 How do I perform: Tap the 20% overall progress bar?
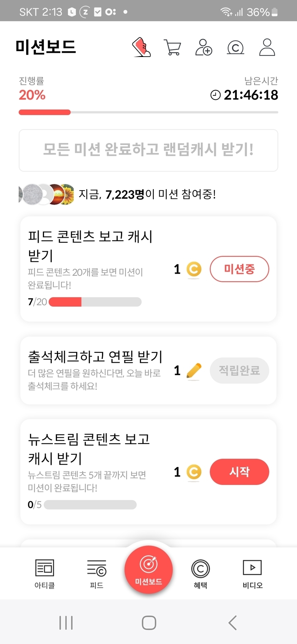click(x=148, y=112)
